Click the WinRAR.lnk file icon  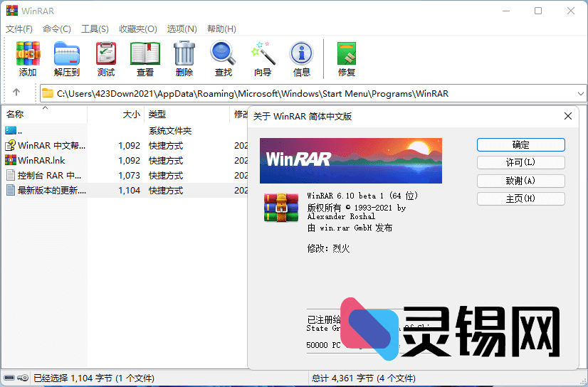click(x=11, y=160)
